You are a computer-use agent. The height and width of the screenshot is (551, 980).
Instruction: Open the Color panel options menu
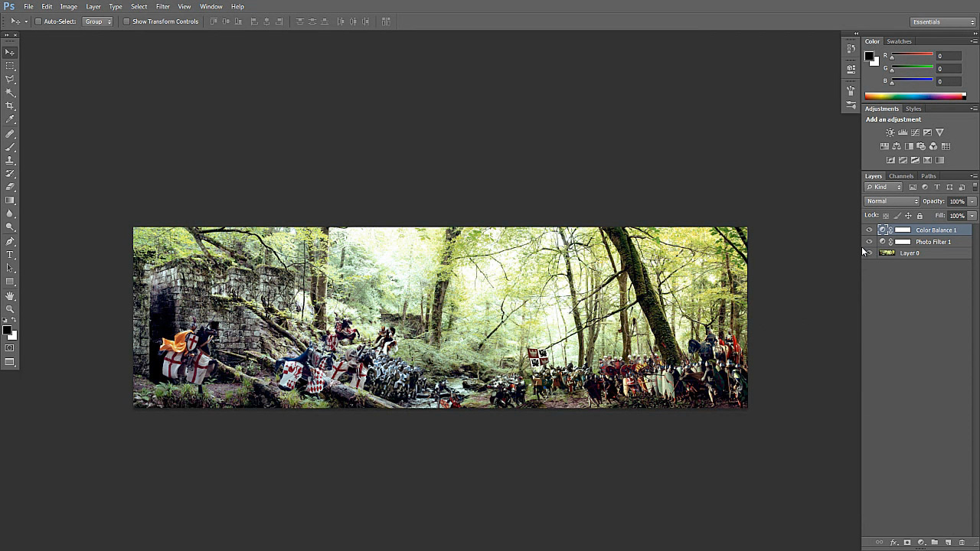click(974, 41)
